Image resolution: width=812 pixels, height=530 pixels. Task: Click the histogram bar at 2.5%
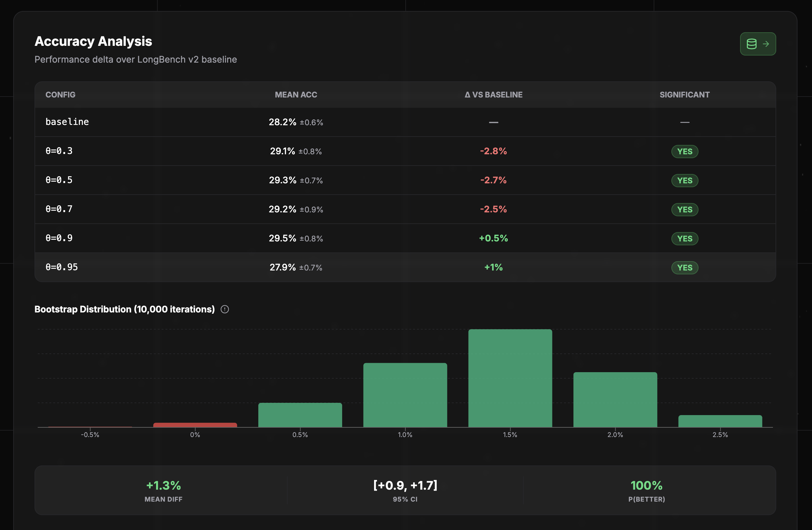tap(720, 421)
